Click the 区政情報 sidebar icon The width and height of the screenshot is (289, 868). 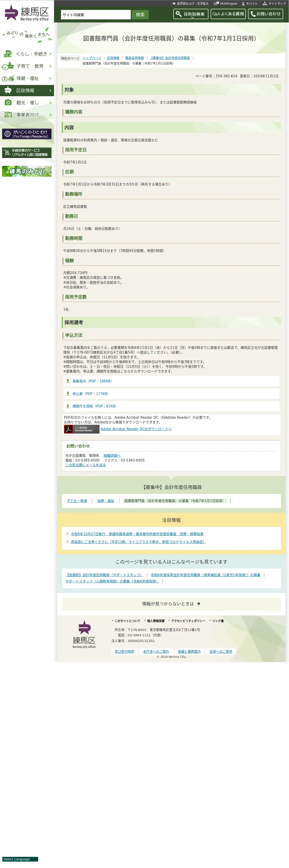[8, 90]
